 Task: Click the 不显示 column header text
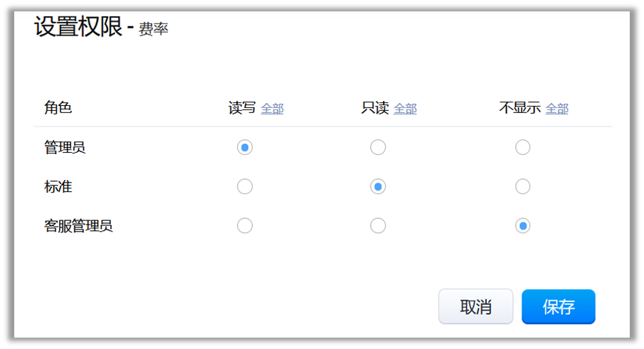click(519, 108)
